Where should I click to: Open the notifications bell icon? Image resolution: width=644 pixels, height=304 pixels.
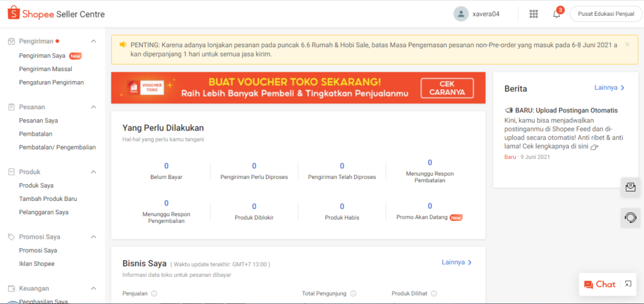557,14
